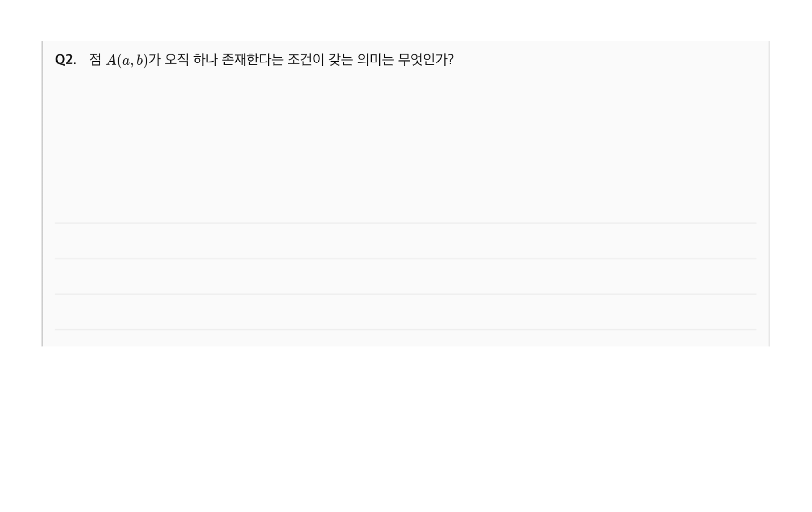Click the empty white area below the question box
This screenshot has width=812, height=512.
405,428
